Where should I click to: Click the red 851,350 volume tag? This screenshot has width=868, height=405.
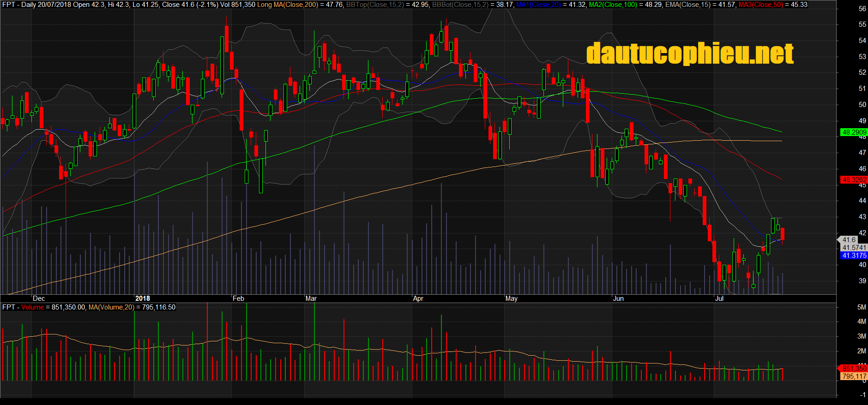point(854,369)
